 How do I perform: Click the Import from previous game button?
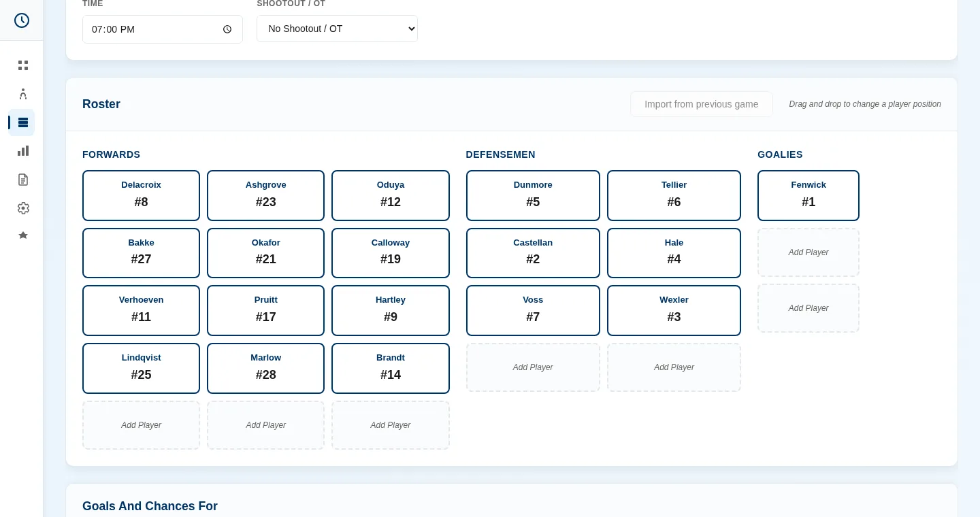pyautogui.click(x=701, y=104)
